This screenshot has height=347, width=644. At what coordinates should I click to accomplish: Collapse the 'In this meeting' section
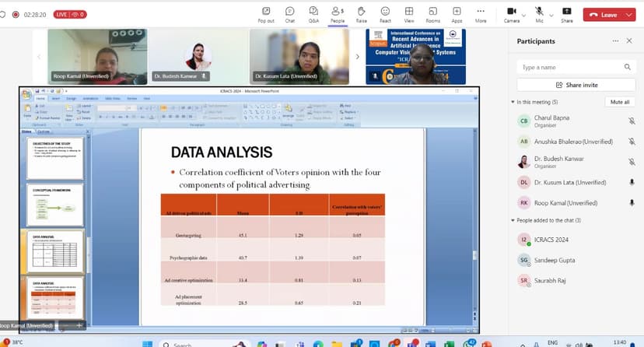click(x=513, y=102)
